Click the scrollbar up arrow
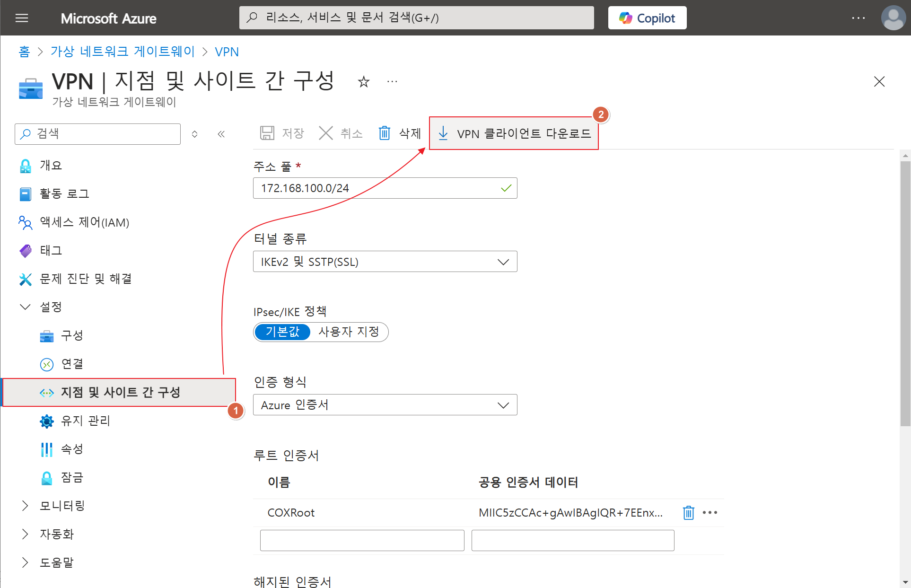This screenshot has width=911, height=588. coord(905,155)
